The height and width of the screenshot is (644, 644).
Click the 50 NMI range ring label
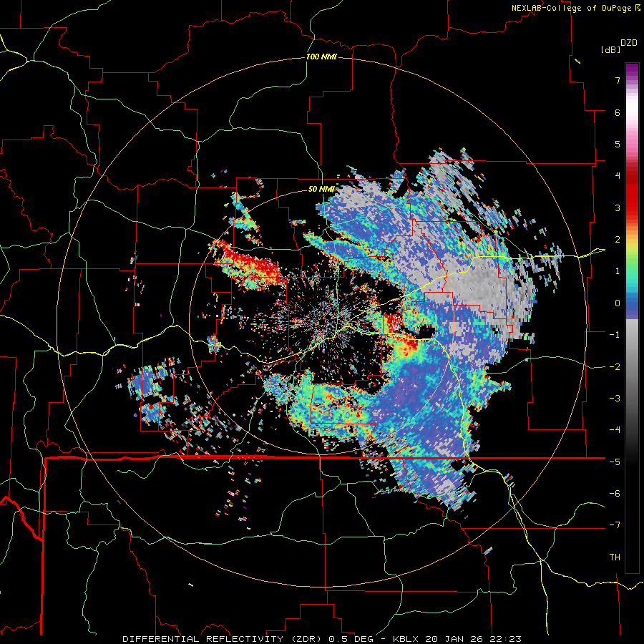pyautogui.click(x=321, y=190)
